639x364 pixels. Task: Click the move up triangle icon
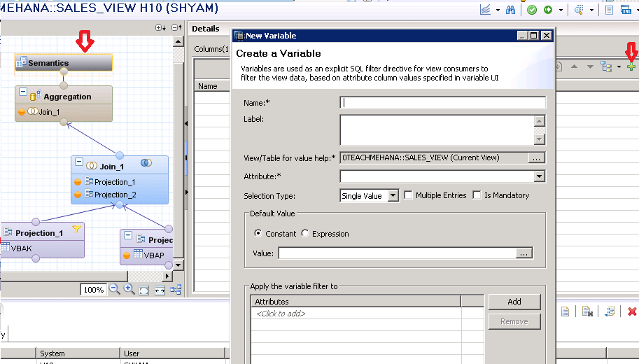point(574,66)
